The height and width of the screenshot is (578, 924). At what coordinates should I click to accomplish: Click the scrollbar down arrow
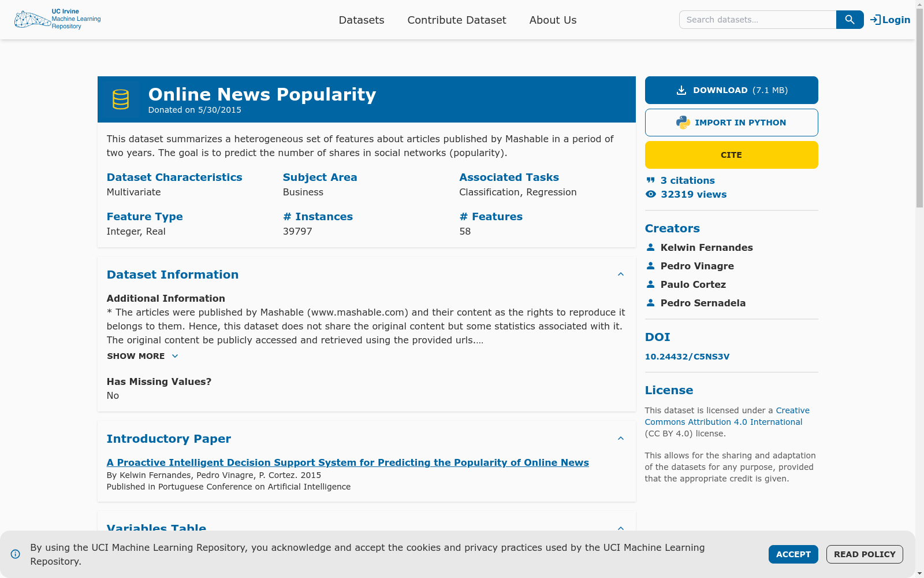coord(919,573)
